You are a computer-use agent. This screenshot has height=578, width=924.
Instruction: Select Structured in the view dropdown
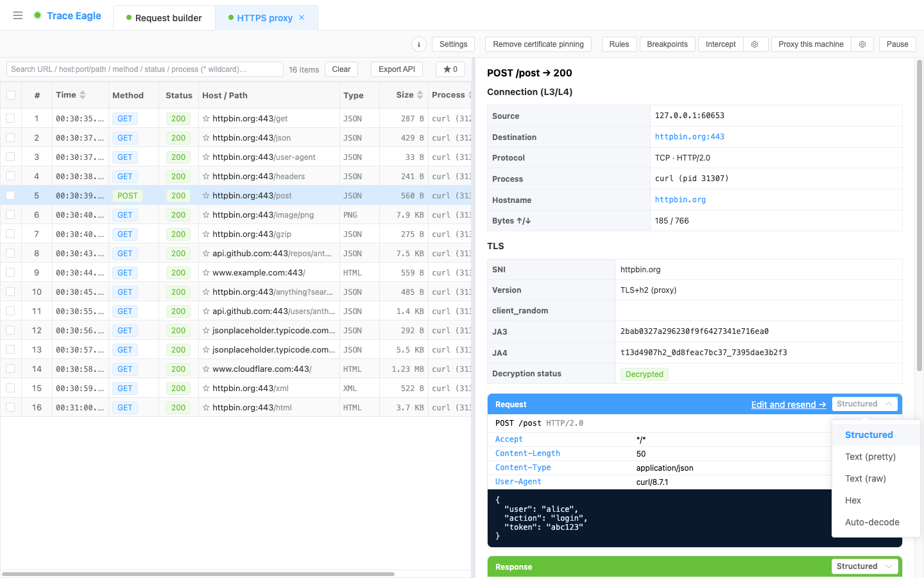(x=876, y=435)
